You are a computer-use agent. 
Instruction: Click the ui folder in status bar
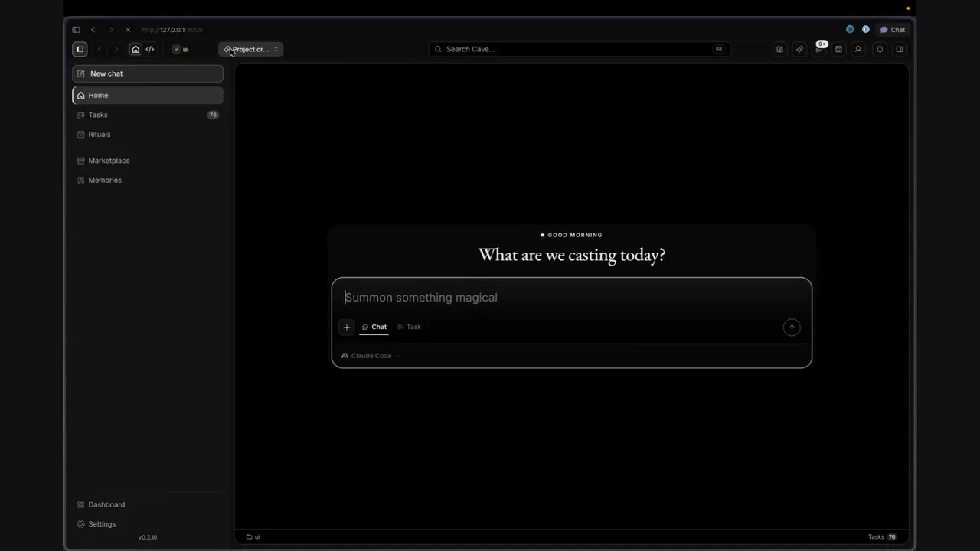(253, 537)
